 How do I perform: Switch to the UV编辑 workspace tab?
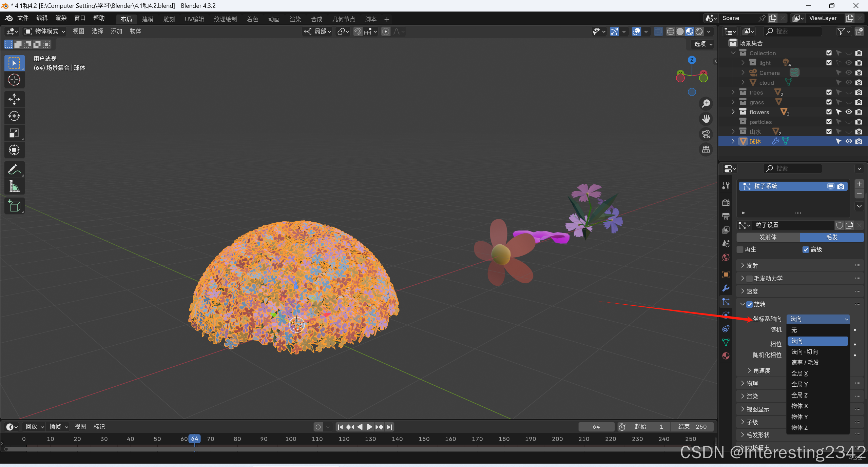(x=194, y=19)
